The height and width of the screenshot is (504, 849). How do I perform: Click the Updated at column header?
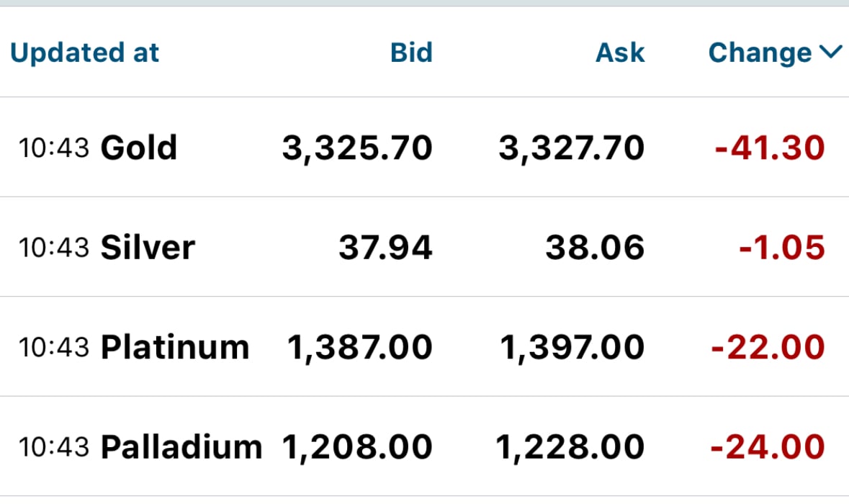click(x=84, y=53)
